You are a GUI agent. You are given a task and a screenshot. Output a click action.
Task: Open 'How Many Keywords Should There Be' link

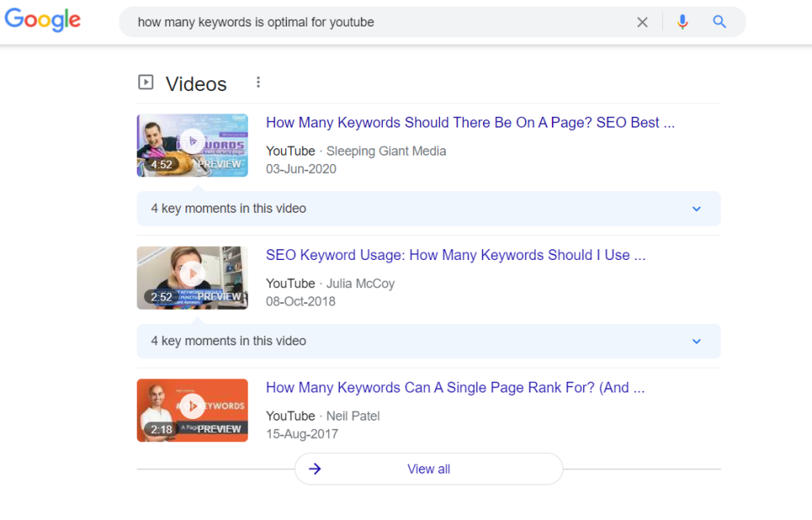point(470,123)
